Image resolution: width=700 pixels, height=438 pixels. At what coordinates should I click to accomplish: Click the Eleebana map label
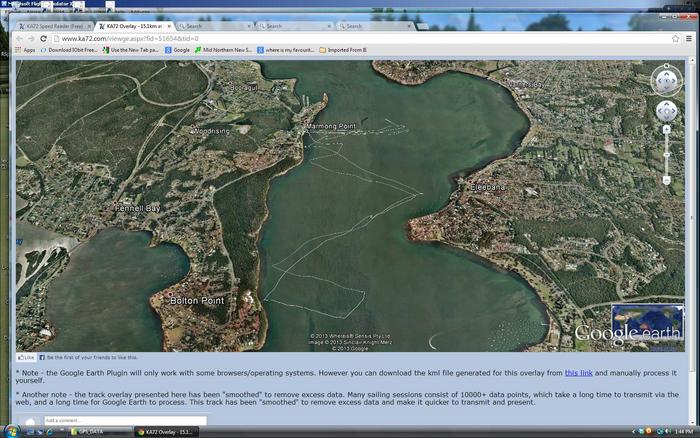488,188
